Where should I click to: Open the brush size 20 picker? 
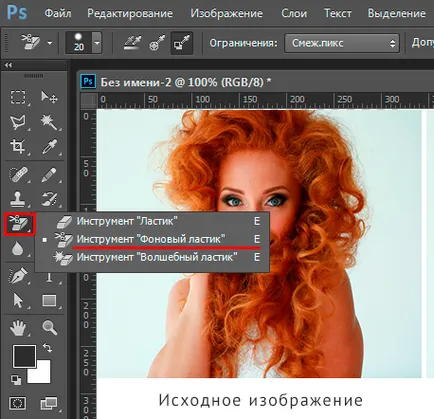click(79, 43)
